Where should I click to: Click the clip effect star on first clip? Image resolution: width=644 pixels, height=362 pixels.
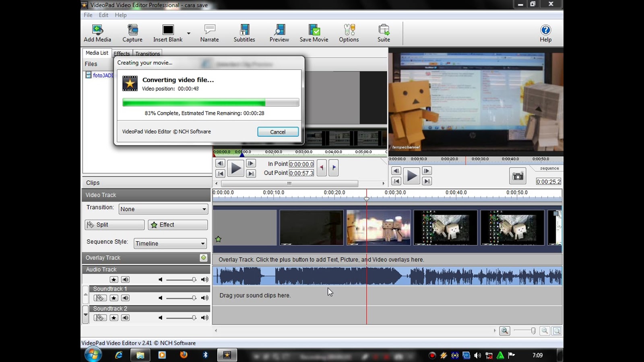218,239
